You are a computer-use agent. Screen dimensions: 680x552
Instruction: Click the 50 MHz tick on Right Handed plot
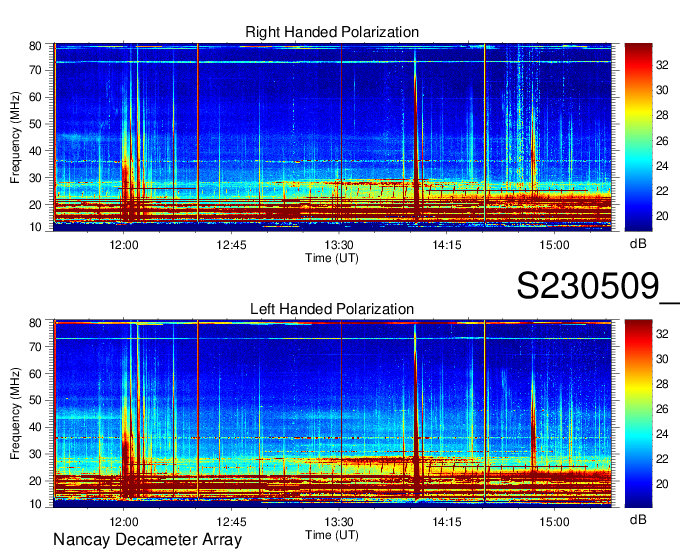pyautogui.click(x=35, y=124)
